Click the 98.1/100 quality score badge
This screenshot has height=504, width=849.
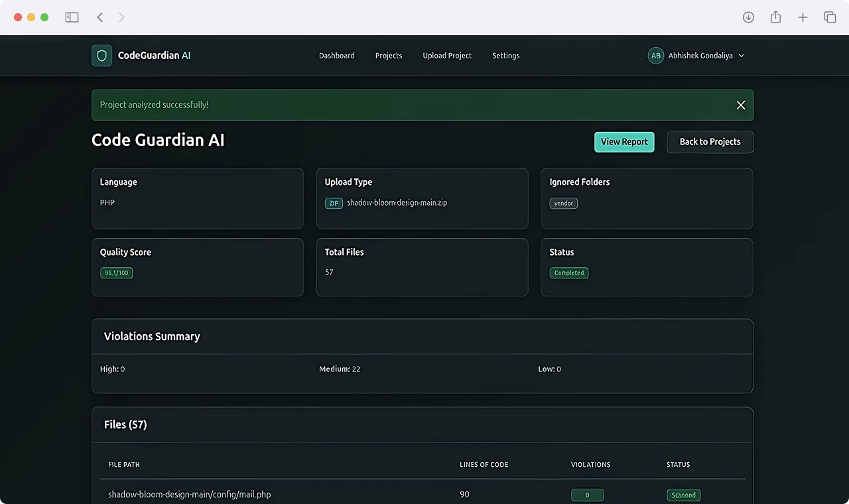[117, 273]
